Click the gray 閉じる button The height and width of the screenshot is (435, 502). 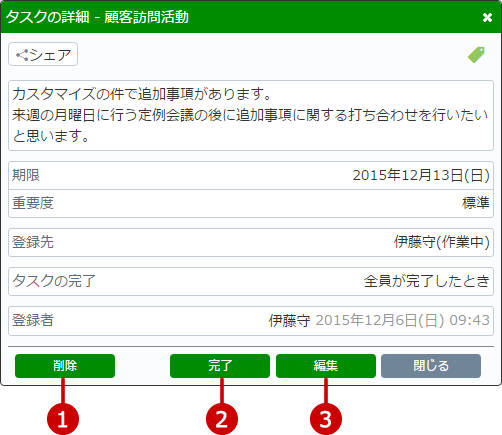(431, 366)
